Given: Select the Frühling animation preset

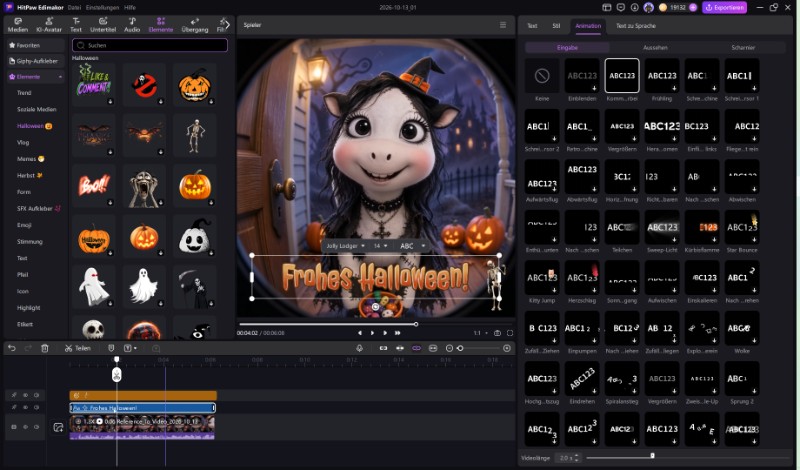Looking at the screenshot, I should tap(662, 76).
